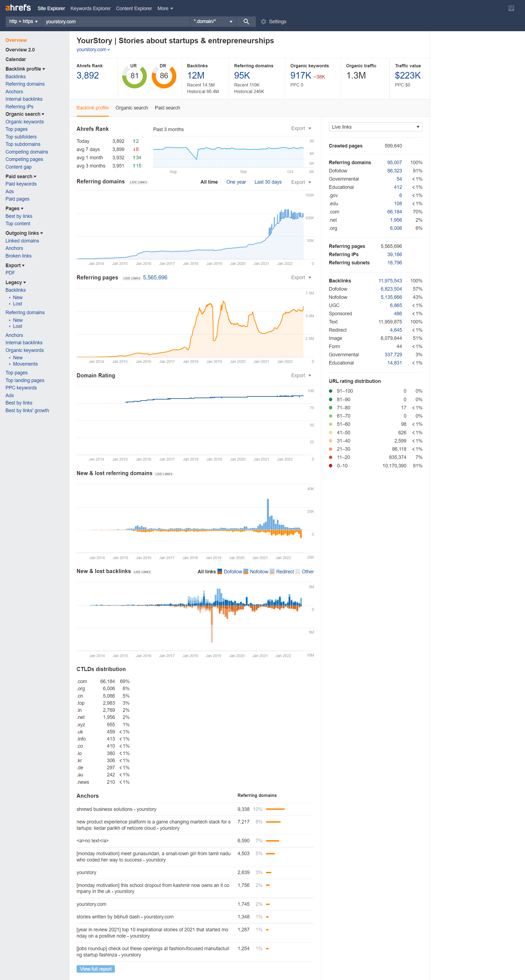Image resolution: width=525 pixels, height=980 pixels.
Task: Show All links in backlinks chart
Action: coord(206,571)
